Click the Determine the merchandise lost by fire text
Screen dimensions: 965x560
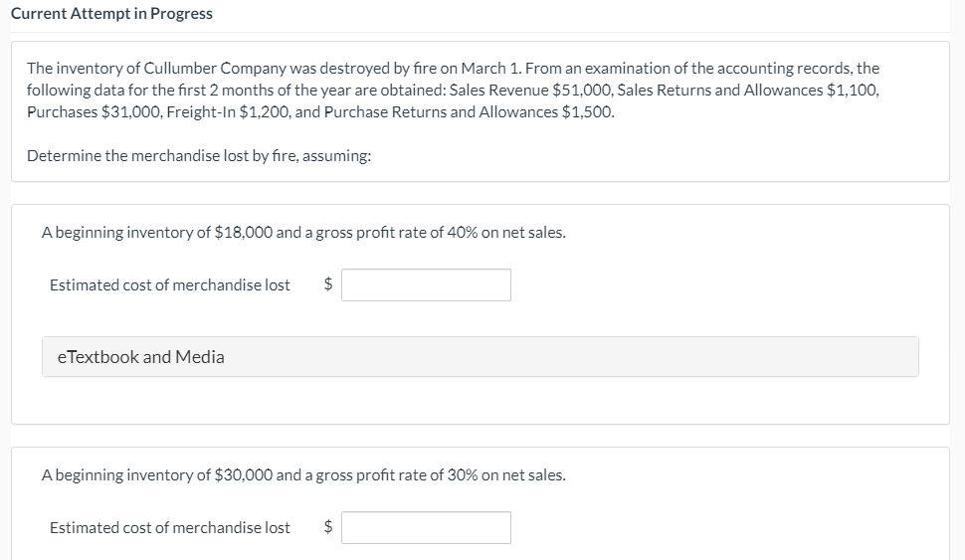click(x=199, y=155)
